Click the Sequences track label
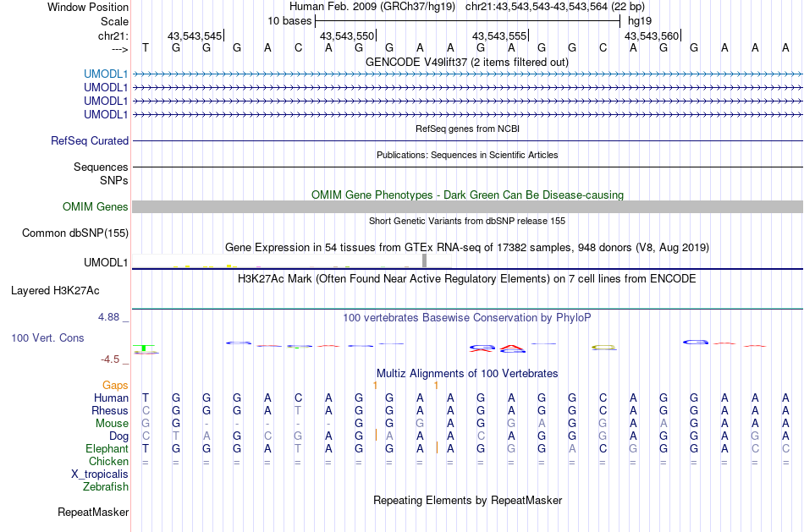This screenshot has height=532, width=804. tap(101, 167)
